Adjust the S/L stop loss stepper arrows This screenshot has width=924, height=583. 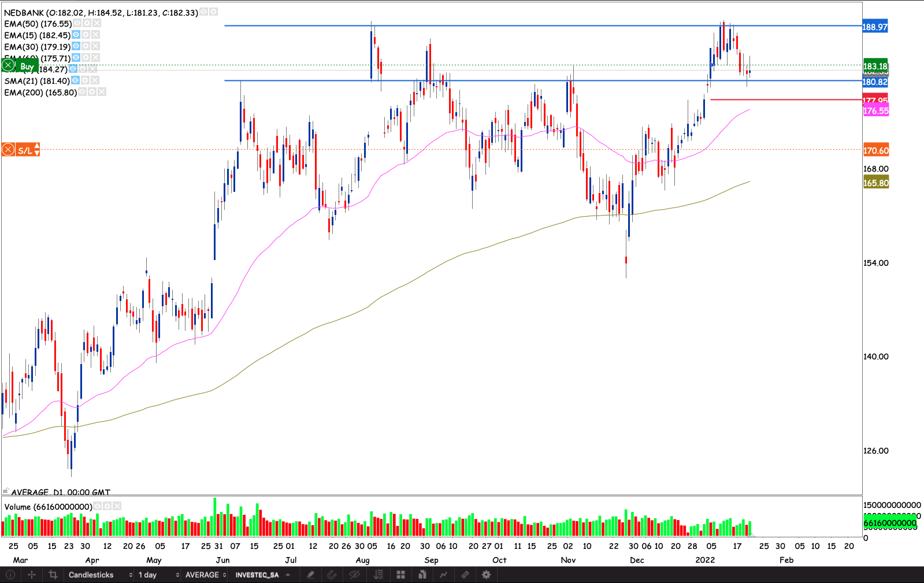click(37, 150)
